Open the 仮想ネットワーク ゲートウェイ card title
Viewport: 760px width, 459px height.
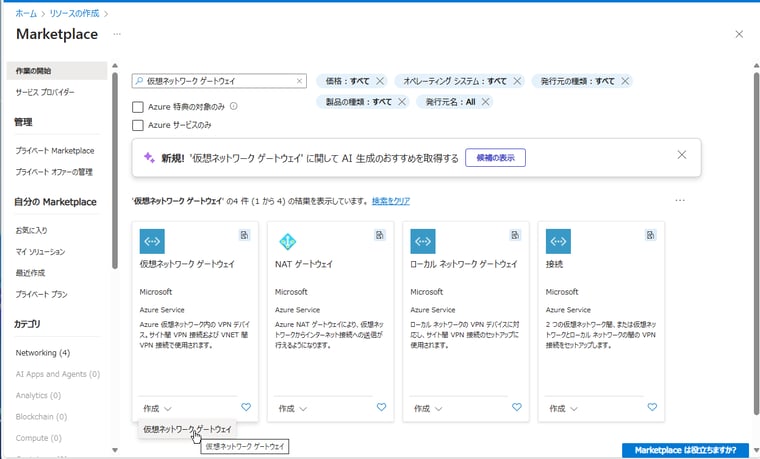[187, 264]
